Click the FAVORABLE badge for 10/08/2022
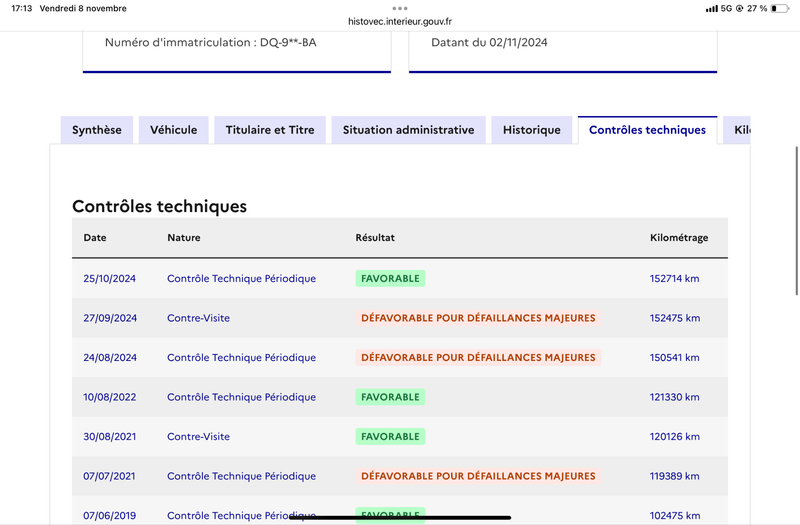This screenshot has width=800, height=525. pyautogui.click(x=390, y=397)
